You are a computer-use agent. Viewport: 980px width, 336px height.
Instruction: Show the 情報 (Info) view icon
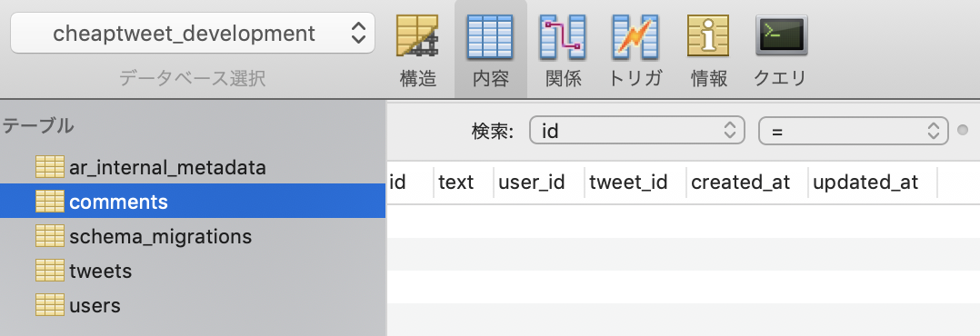(x=709, y=36)
